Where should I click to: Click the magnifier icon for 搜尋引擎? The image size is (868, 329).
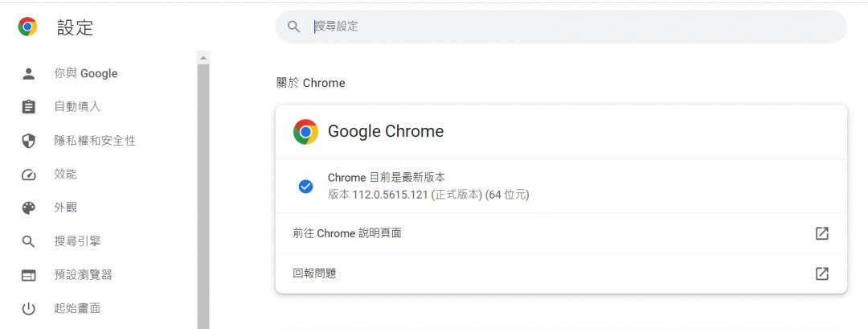(29, 241)
